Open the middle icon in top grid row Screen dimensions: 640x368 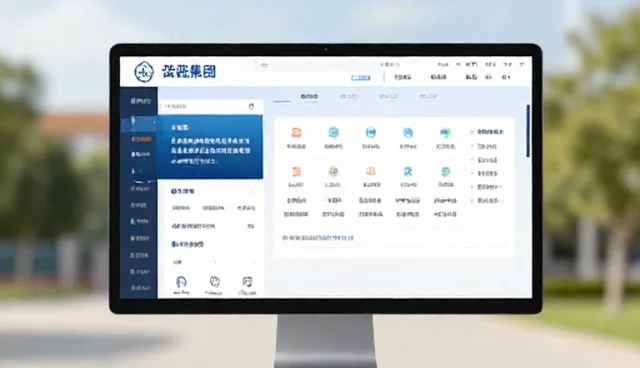pyautogui.click(x=371, y=133)
